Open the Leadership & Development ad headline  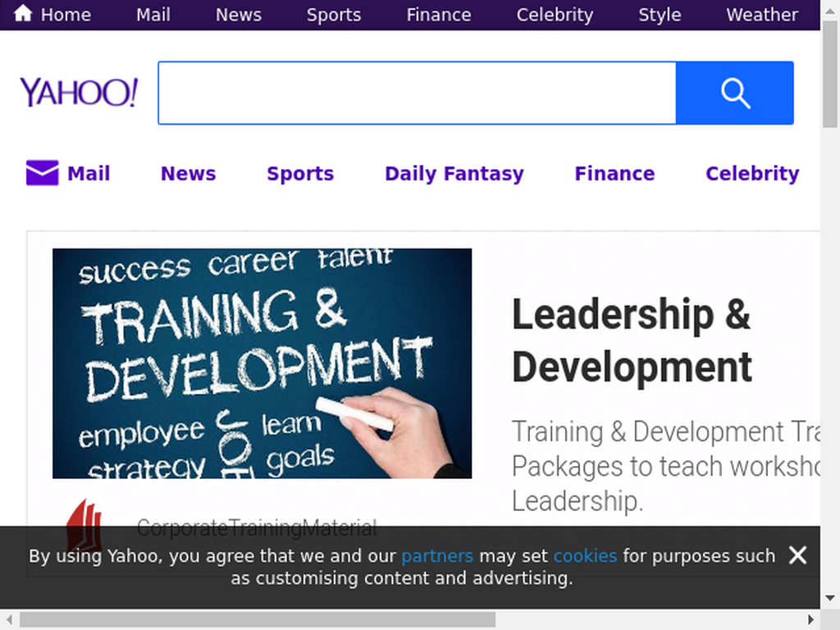[x=632, y=340]
